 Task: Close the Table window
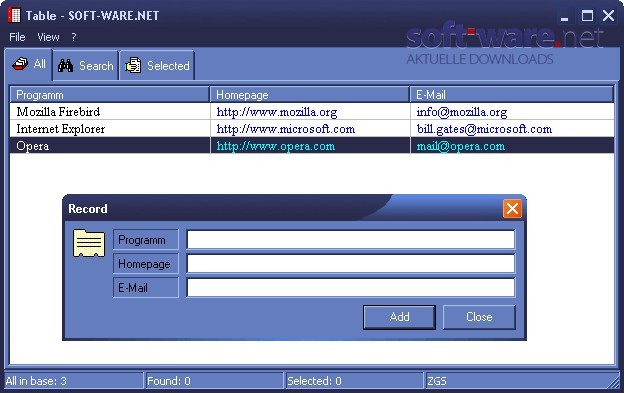click(x=608, y=16)
